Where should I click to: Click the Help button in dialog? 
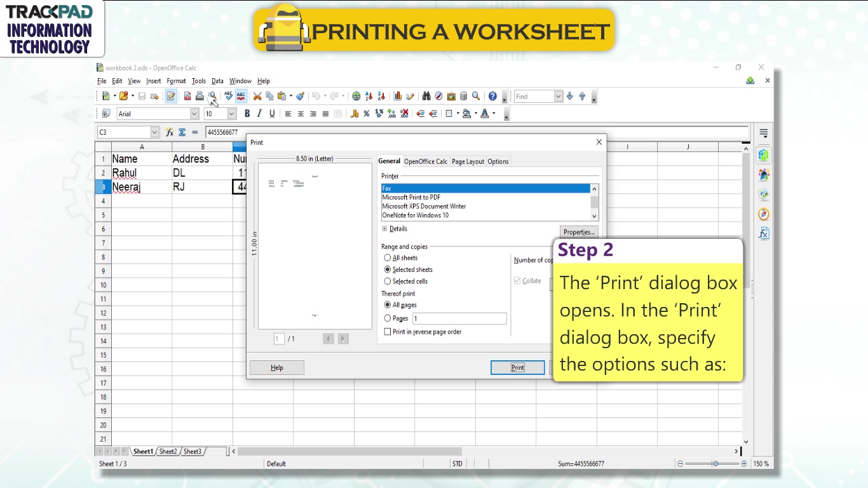click(x=277, y=367)
